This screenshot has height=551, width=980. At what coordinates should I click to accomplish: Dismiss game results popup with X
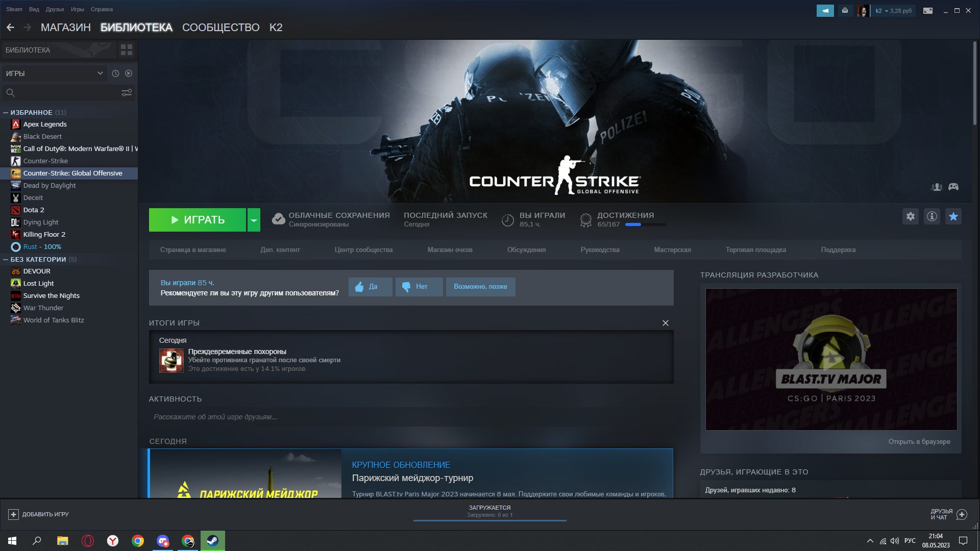click(x=665, y=323)
